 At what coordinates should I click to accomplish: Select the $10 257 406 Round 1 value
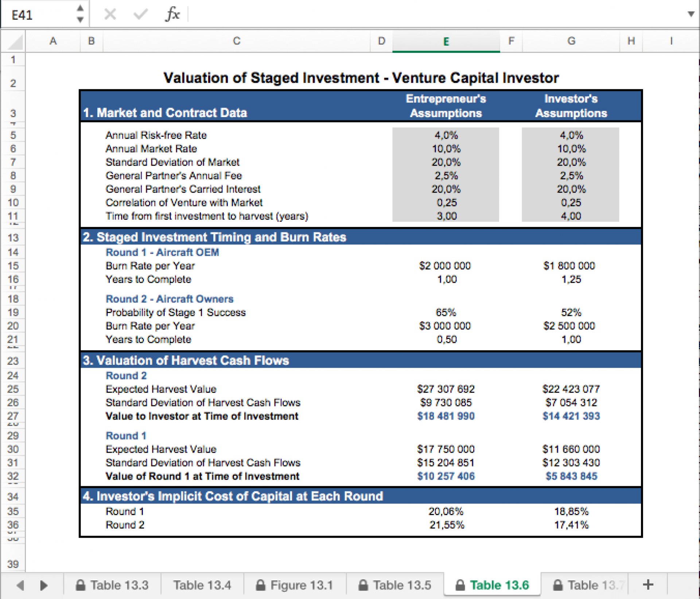coord(446,476)
